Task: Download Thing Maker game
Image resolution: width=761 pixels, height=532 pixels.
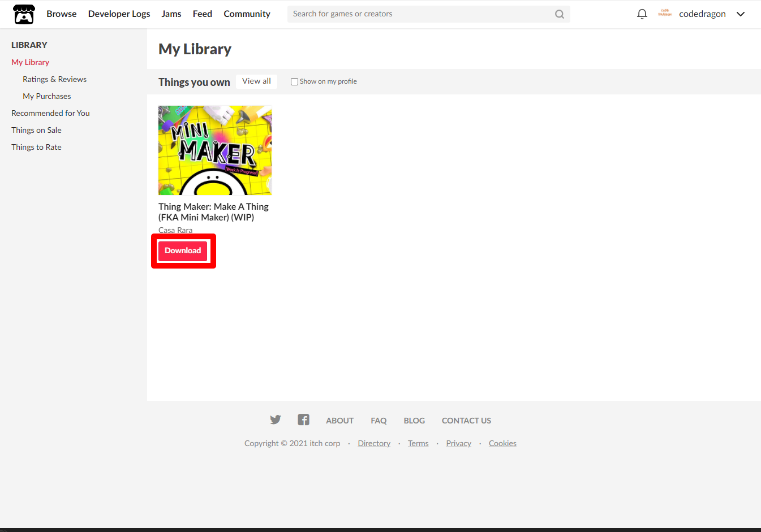Action: pyautogui.click(x=183, y=250)
